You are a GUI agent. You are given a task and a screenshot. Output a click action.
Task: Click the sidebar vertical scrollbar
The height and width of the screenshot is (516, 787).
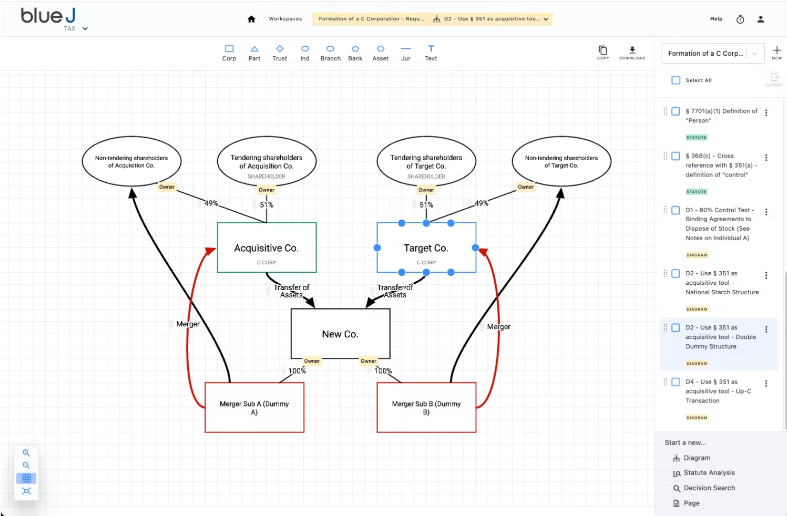(784, 350)
